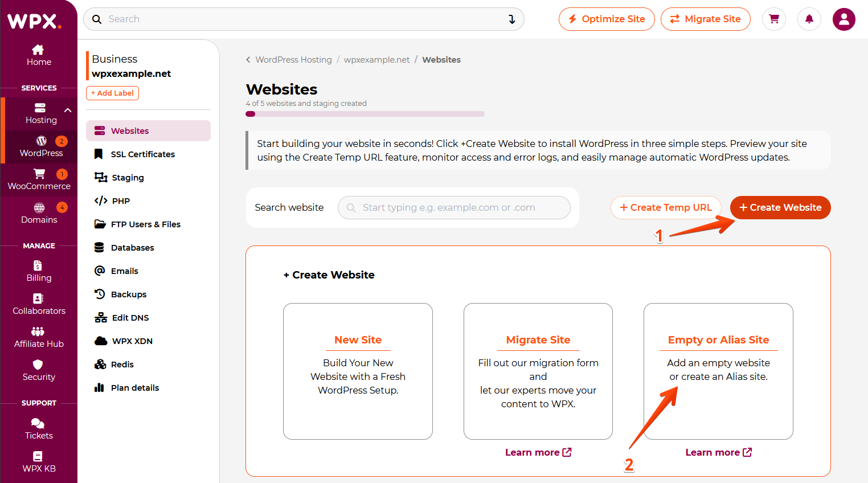The width and height of the screenshot is (868, 483).
Task: Open FTP Users & Files
Action: pyautogui.click(x=148, y=224)
